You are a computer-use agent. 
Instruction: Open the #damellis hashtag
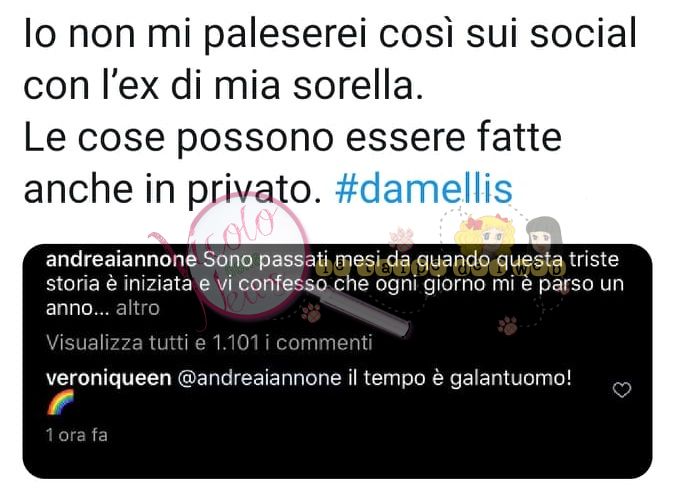tap(424, 189)
